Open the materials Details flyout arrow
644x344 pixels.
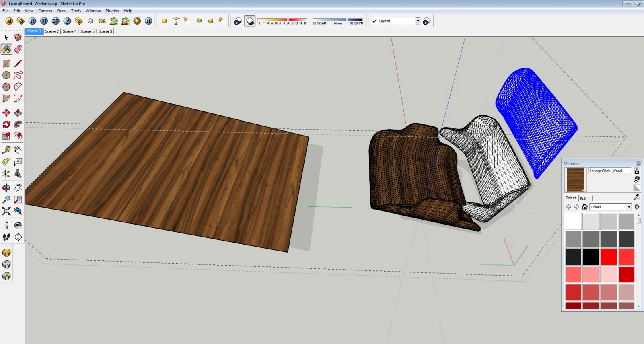(x=637, y=207)
